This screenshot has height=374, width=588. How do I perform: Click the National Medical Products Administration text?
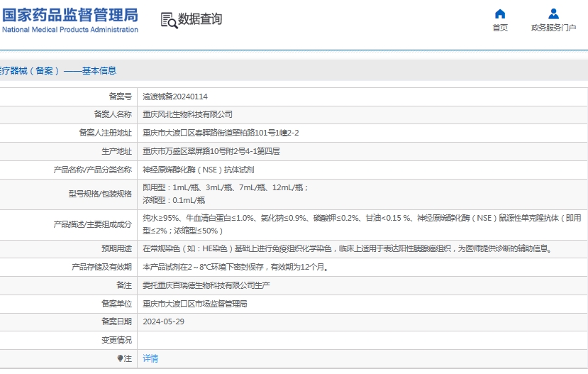[x=70, y=30]
